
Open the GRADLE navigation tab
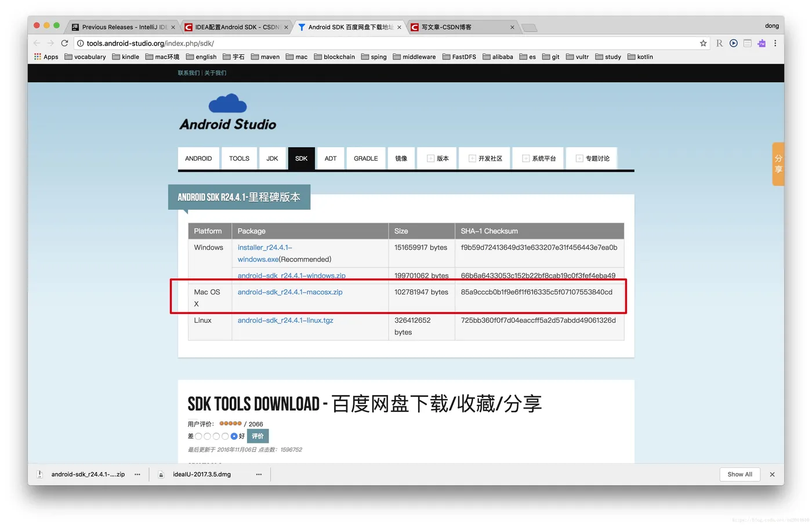click(366, 158)
